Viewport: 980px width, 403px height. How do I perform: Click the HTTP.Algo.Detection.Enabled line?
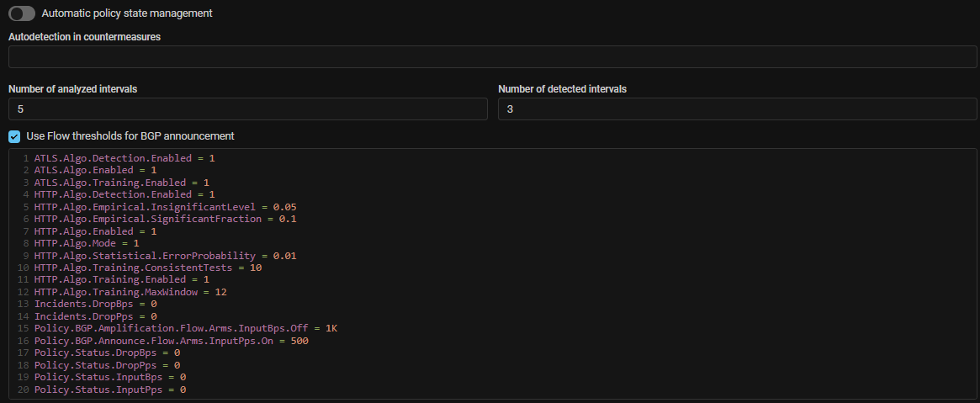[124, 194]
